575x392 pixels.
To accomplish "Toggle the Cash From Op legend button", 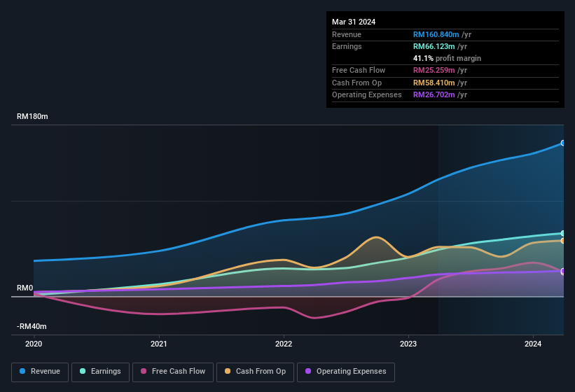I will 255,372.
